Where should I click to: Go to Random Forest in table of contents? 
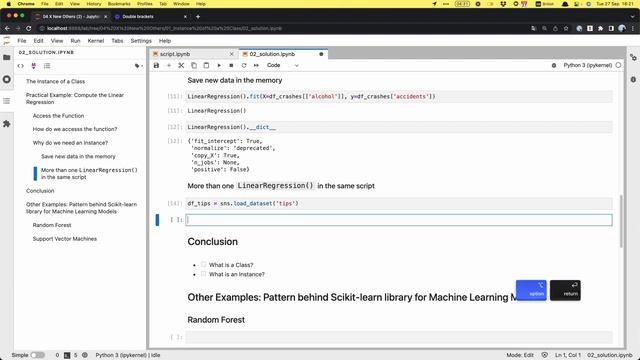click(x=52, y=225)
